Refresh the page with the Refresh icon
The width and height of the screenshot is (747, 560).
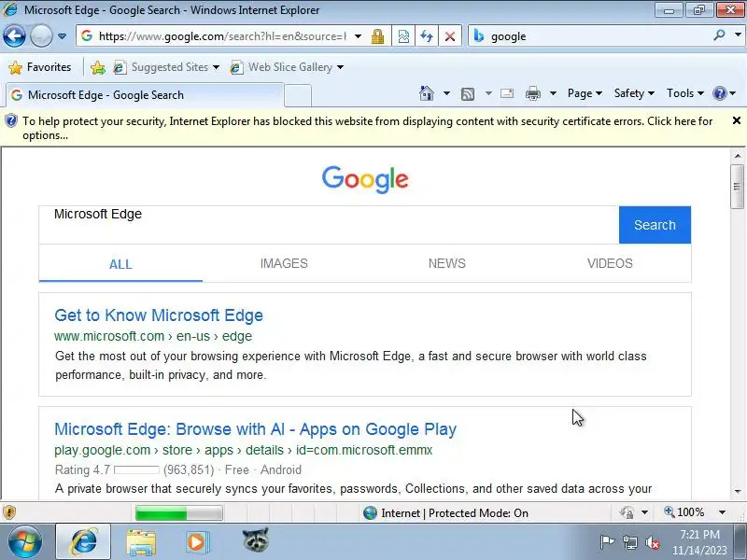coord(427,36)
